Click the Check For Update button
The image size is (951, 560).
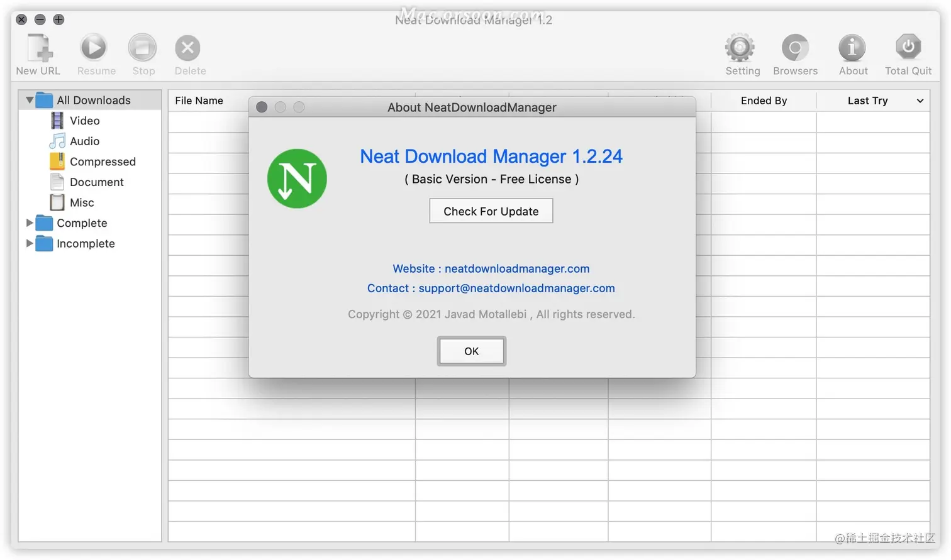coord(491,211)
